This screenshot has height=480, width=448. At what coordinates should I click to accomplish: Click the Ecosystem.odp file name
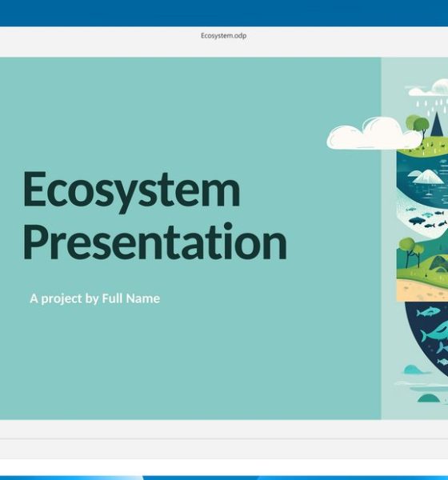click(x=223, y=35)
